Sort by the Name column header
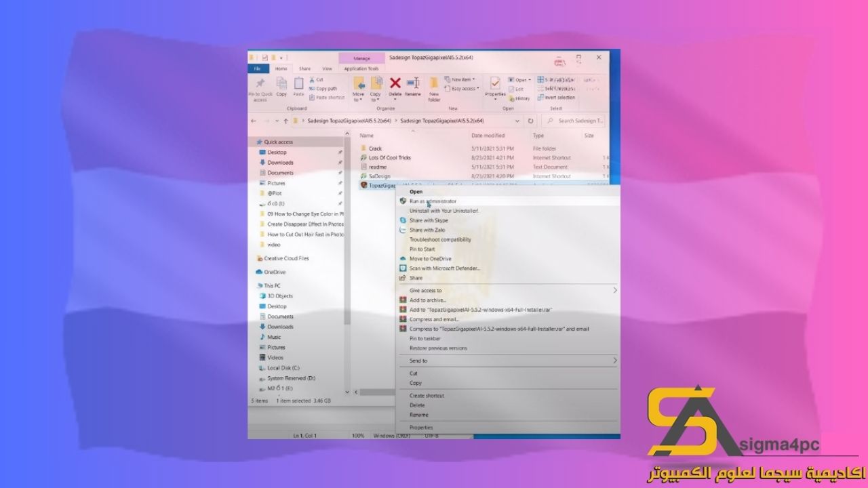The image size is (868, 488). point(367,136)
